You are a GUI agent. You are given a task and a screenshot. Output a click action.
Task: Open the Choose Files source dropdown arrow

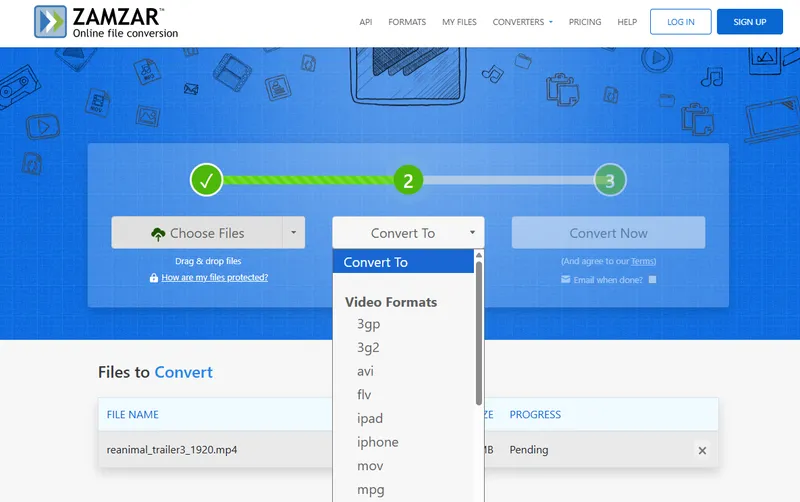[293, 233]
